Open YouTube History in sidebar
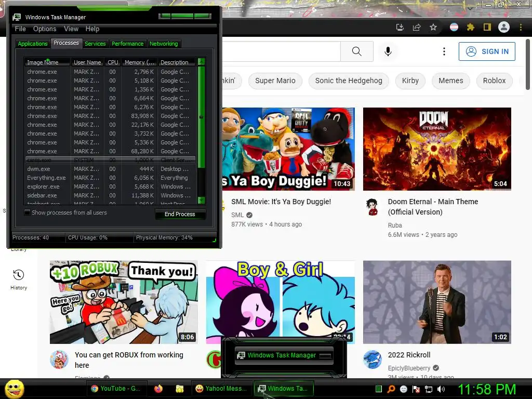 click(19, 280)
